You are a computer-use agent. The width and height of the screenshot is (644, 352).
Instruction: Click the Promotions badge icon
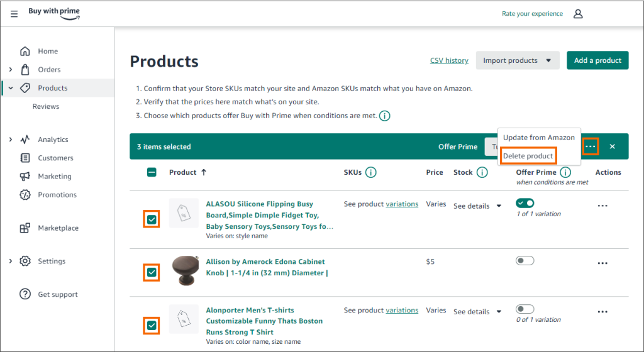25,195
